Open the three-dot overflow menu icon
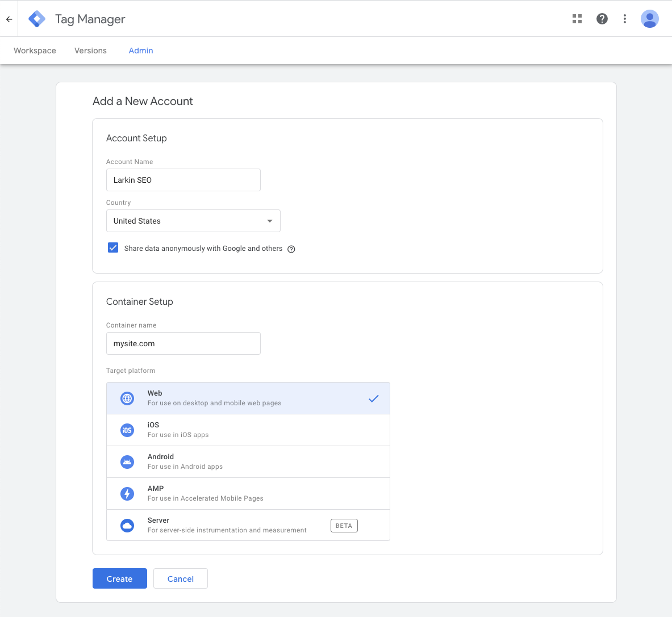This screenshot has width=672, height=617. point(624,18)
